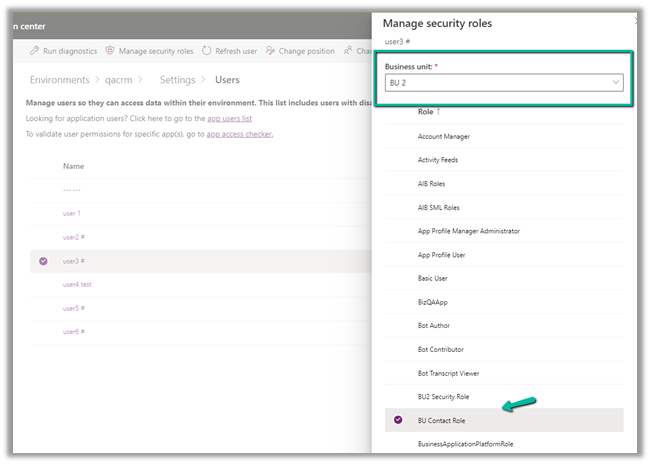Select the user4 test entry
The height and width of the screenshot is (465, 650).
pyautogui.click(x=77, y=284)
